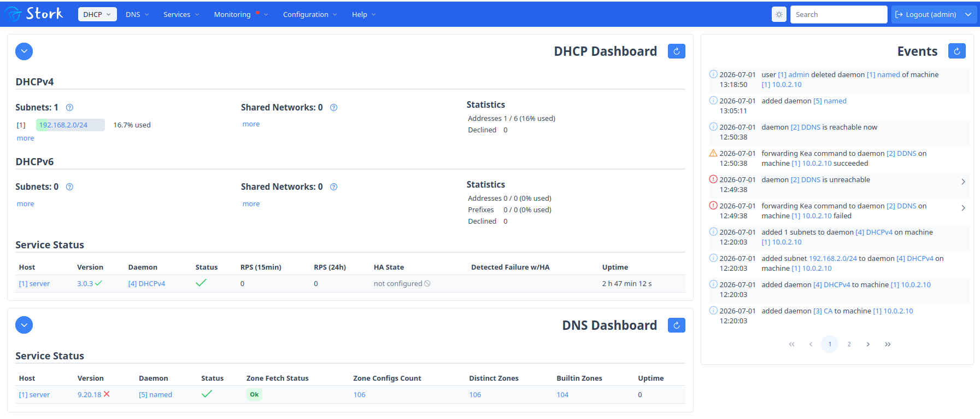Click the green check next to version 3.0.3
The image size is (980, 419).
point(99,283)
